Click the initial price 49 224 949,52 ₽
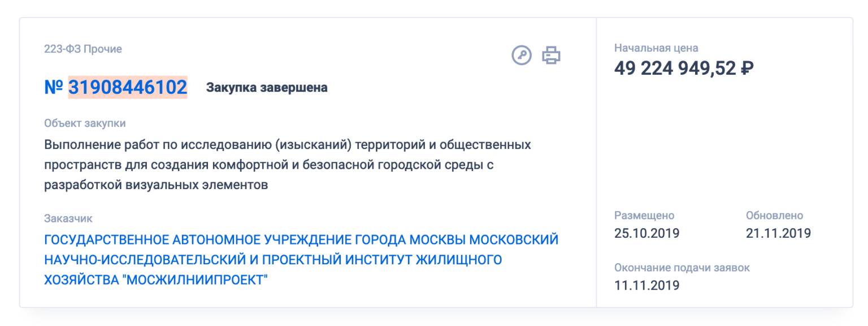Viewport: 868px width, 326px height. [x=684, y=68]
